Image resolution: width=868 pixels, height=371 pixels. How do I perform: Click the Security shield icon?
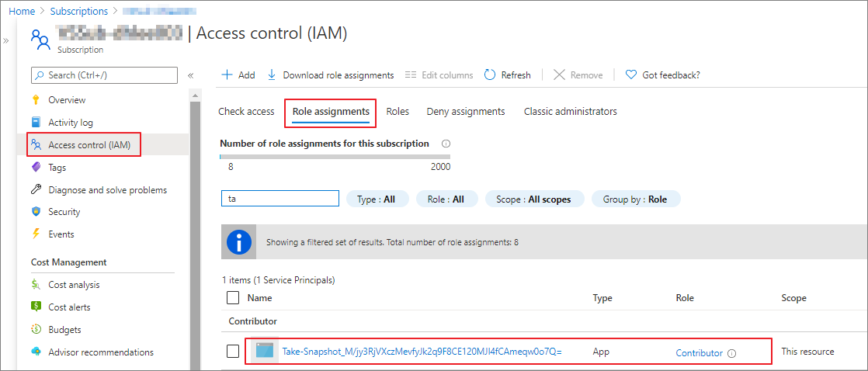36,212
